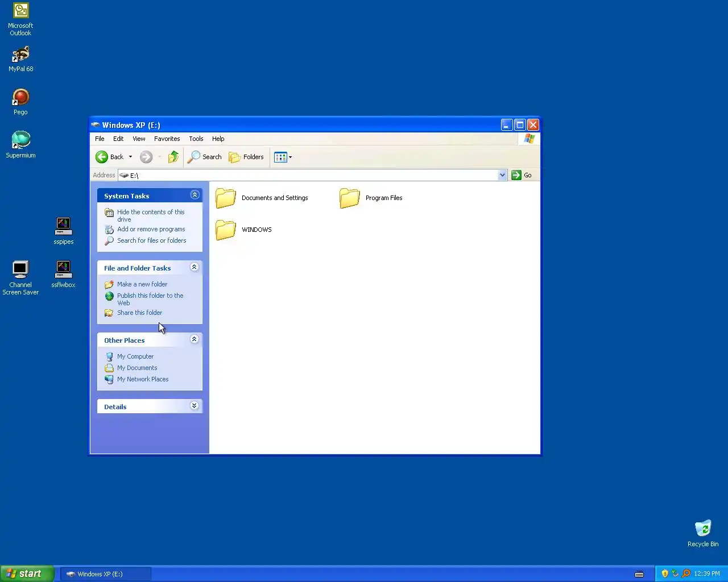Select the Program Files folder
Screen dimensions: 728x582
coord(371,198)
